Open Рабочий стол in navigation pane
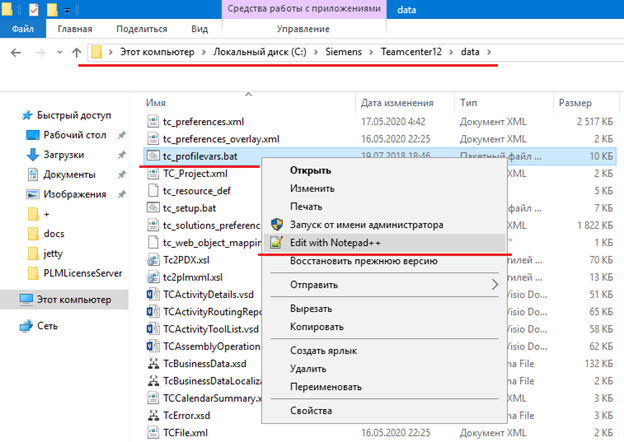624x442 pixels. [x=75, y=135]
